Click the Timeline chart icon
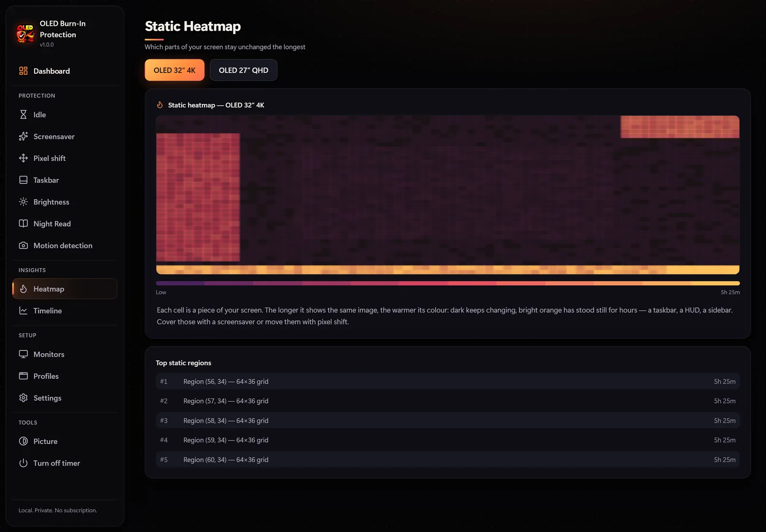The height and width of the screenshot is (532, 766). [x=23, y=311]
